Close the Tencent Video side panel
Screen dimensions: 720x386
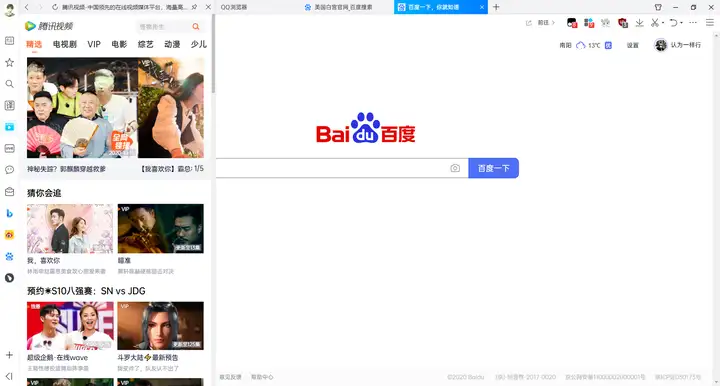[x=208, y=7]
